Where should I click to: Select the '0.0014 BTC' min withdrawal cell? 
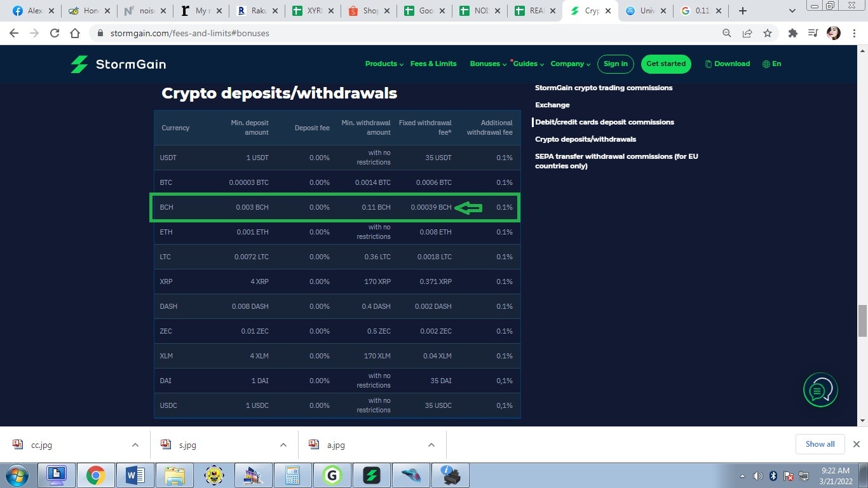(373, 182)
